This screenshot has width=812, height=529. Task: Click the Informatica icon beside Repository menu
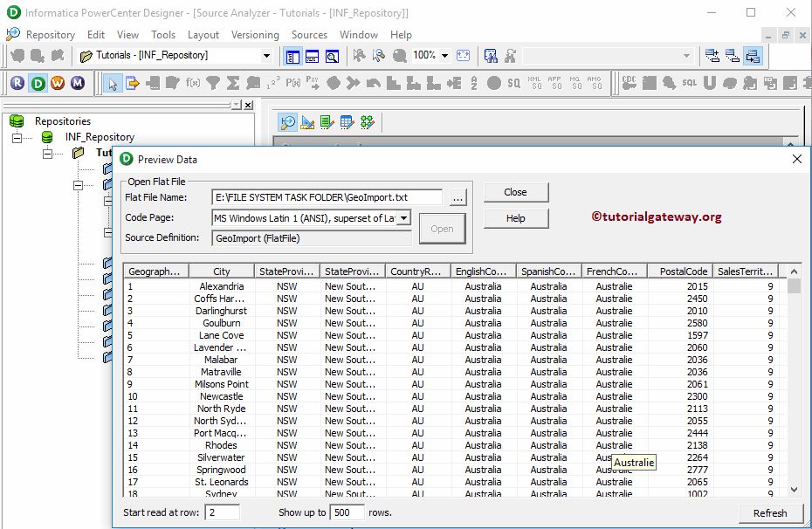point(13,35)
